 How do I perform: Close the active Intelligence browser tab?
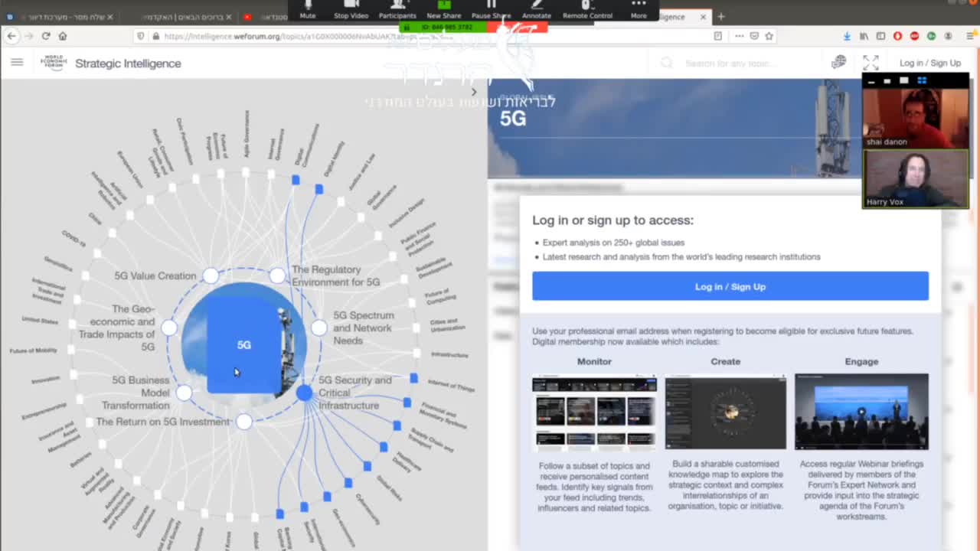coord(704,16)
